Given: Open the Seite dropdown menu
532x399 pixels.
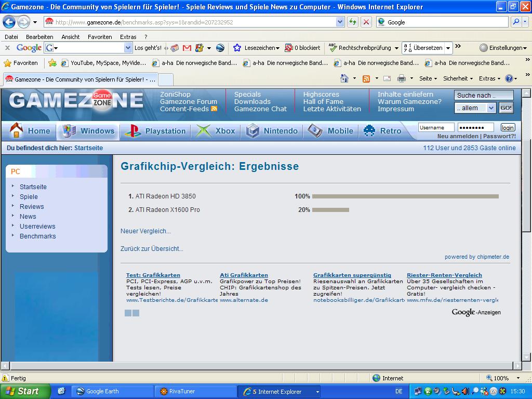Looking at the screenshot, I should coord(428,78).
